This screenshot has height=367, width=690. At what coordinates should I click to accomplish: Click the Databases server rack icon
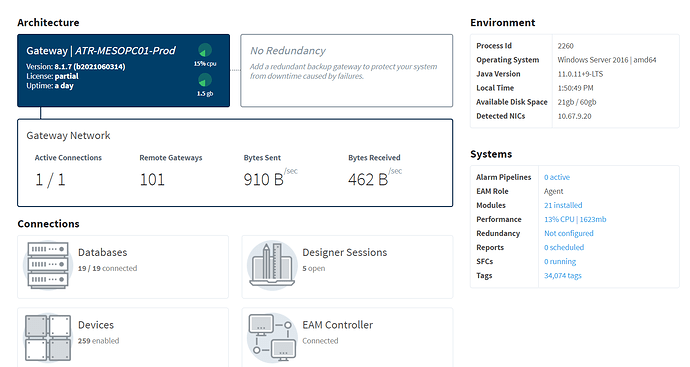[x=48, y=265]
